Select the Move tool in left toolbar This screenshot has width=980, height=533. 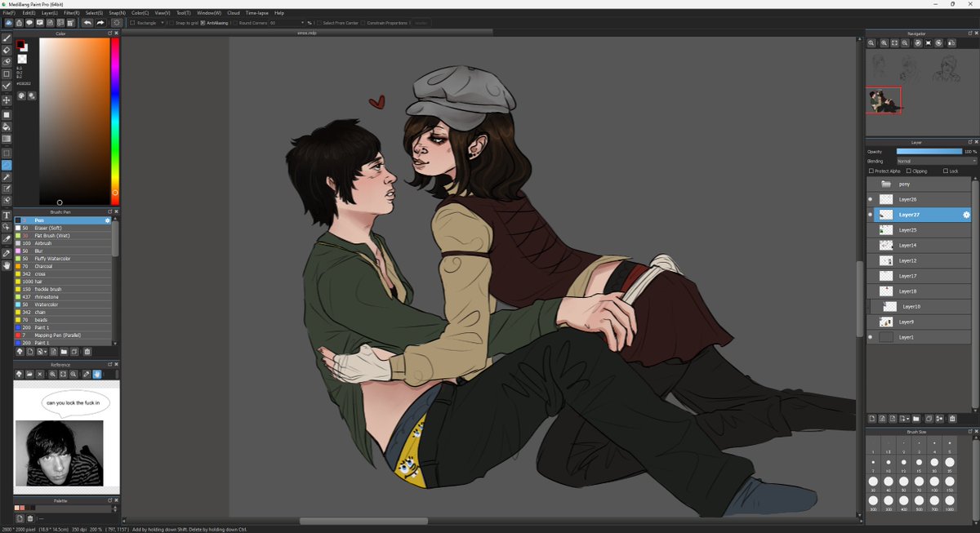7,100
